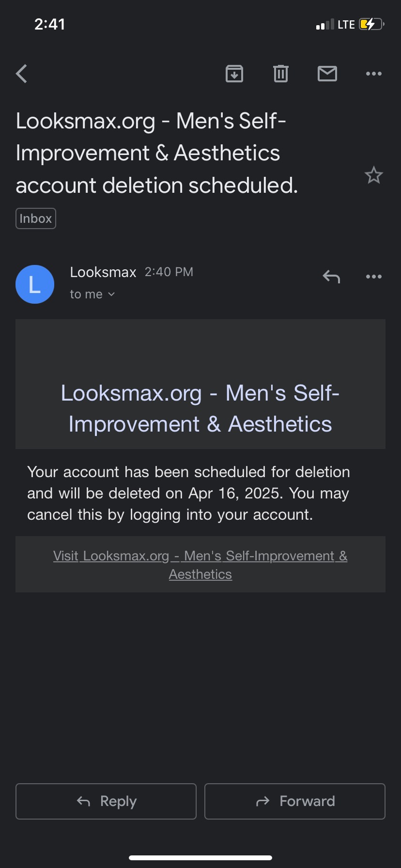Tap the Looksmax sender avatar
This screenshot has height=868, width=401.
[x=35, y=284]
